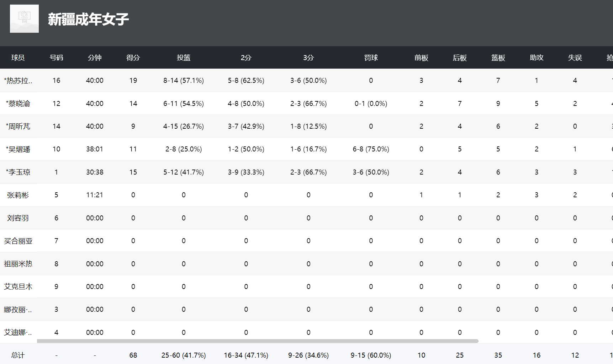Select player 张莉彬 in the table
The height and width of the screenshot is (364, 613).
tap(18, 195)
